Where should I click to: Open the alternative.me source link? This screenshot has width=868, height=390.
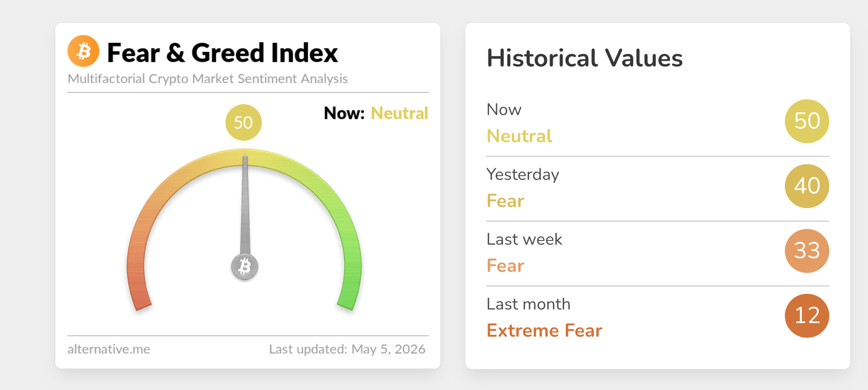pos(109,349)
